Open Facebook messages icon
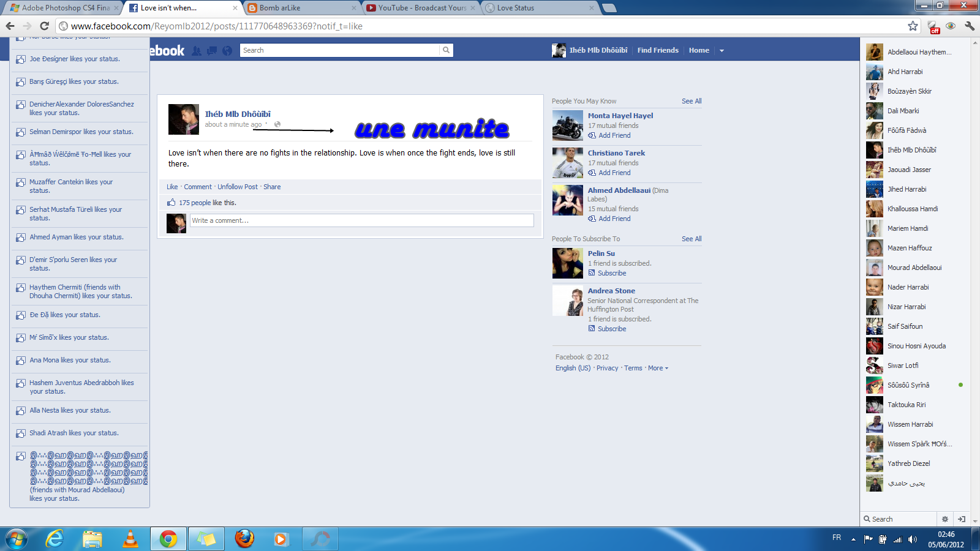 click(x=212, y=51)
